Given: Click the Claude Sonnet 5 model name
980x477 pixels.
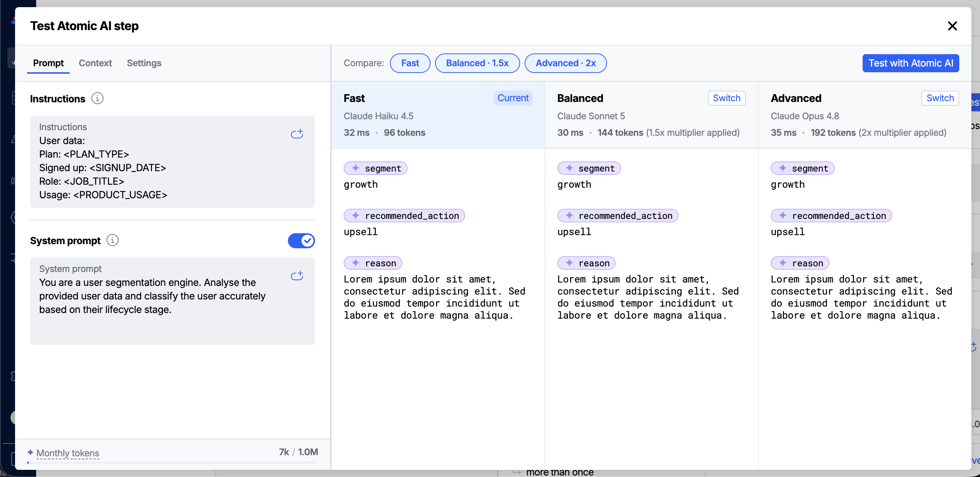Looking at the screenshot, I should [591, 116].
